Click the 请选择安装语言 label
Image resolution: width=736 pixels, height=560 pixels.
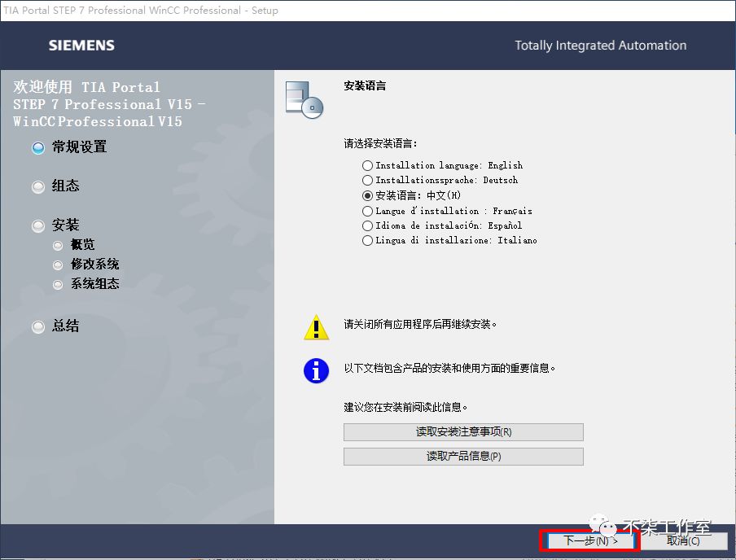coord(380,143)
